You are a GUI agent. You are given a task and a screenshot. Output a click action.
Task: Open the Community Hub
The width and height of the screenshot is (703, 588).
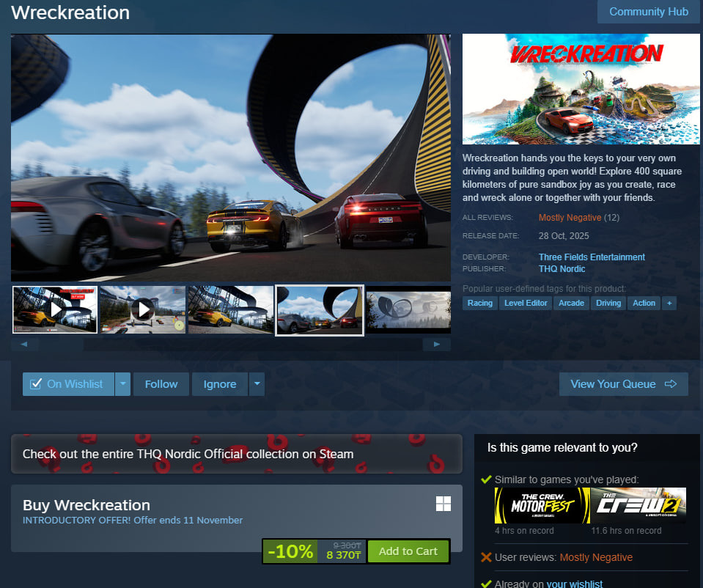pyautogui.click(x=648, y=12)
